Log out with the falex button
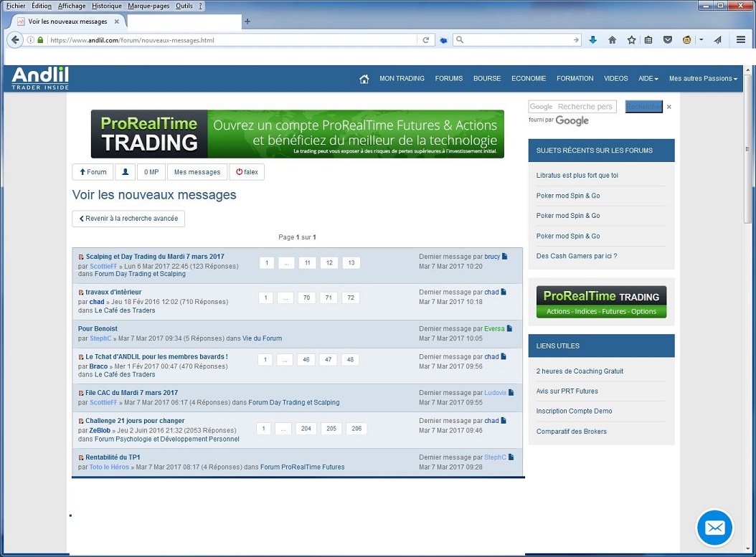The width and height of the screenshot is (756, 557). tap(247, 172)
